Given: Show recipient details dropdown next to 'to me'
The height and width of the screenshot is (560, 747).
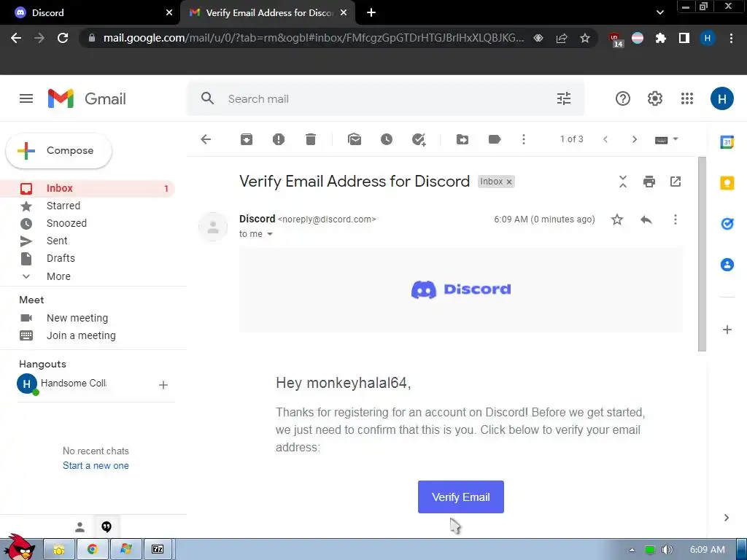Looking at the screenshot, I should pyautogui.click(x=270, y=234).
